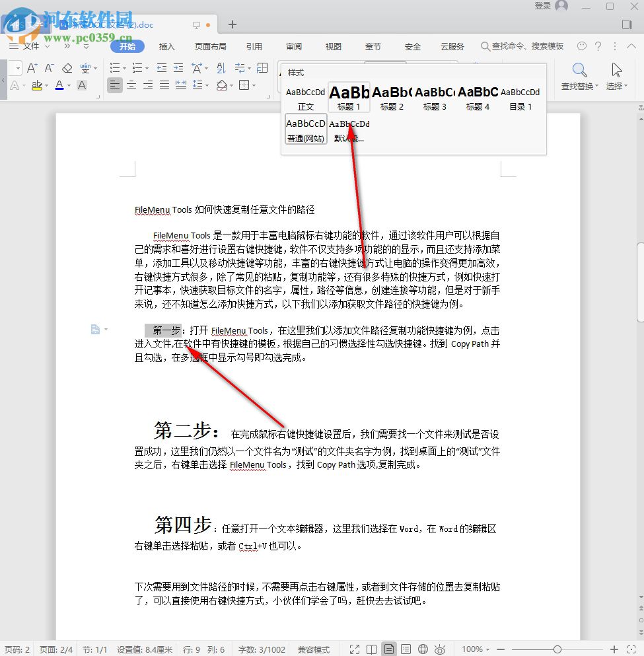Click the Sort icon in the ribbon
644x656 pixels.
pyautogui.click(x=219, y=67)
